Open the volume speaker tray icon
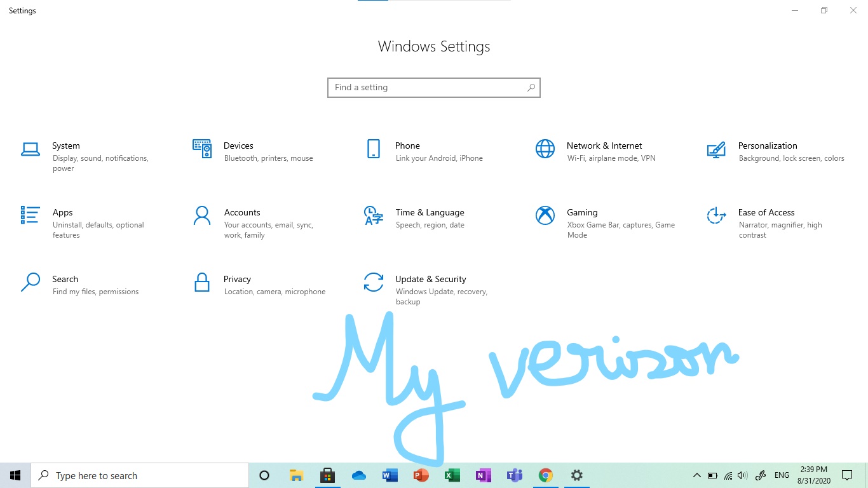Screen dimensions: 868x488 [x=743, y=475]
